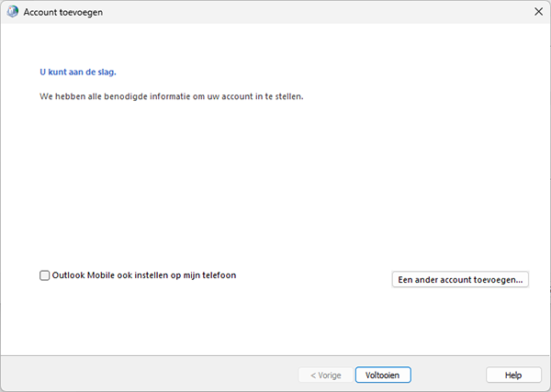Open the system menu via the Outlook globe icon

click(x=12, y=12)
